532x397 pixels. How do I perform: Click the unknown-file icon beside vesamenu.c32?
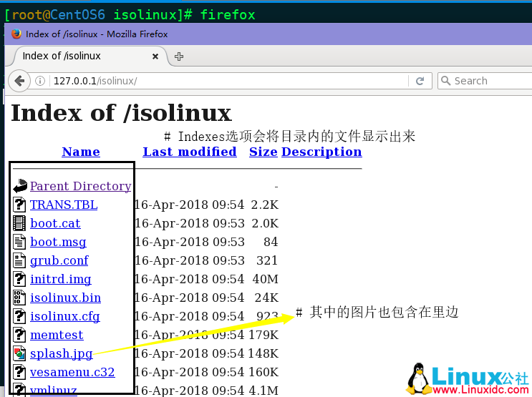click(x=19, y=372)
